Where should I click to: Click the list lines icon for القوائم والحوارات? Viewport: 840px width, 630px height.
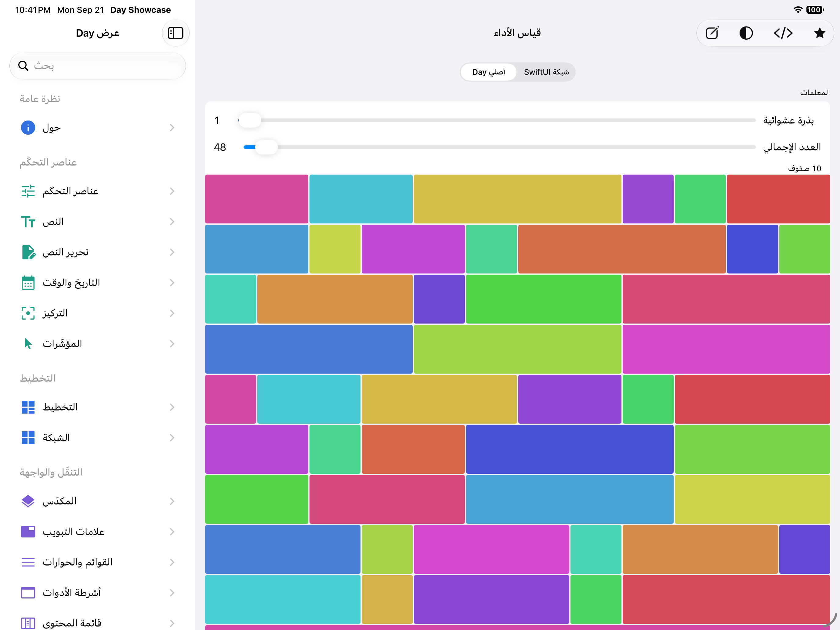point(28,562)
